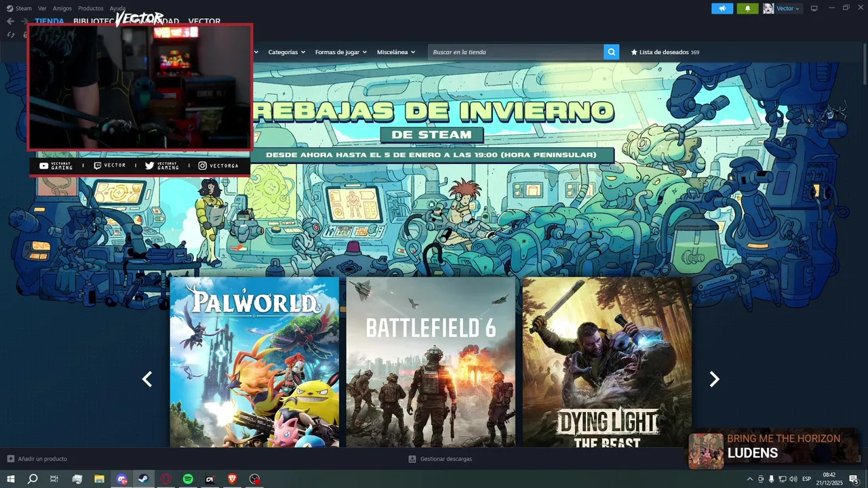Image resolution: width=868 pixels, height=488 pixels.
Task: Click the Buscar en la tienda field
Action: coord(515,52)
